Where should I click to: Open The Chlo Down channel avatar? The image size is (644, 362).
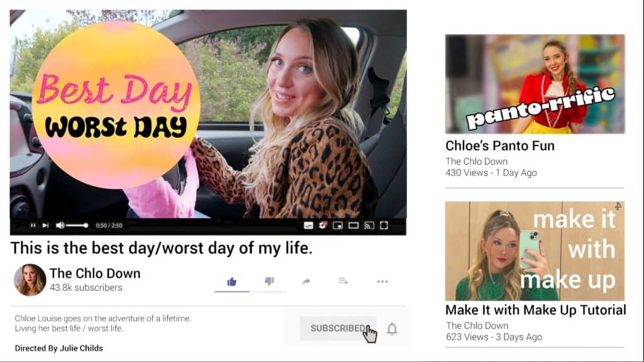(30, 280)
